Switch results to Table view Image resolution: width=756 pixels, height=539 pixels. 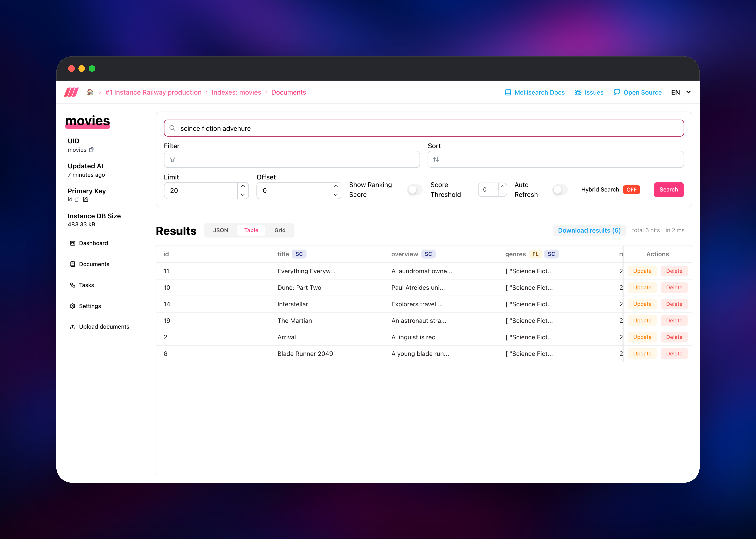[251, 230]
